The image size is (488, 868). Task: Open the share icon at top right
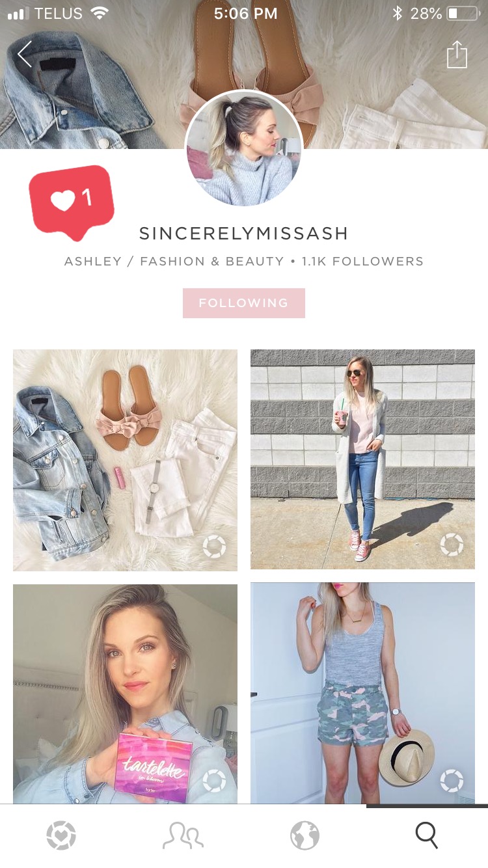[457, 54]
